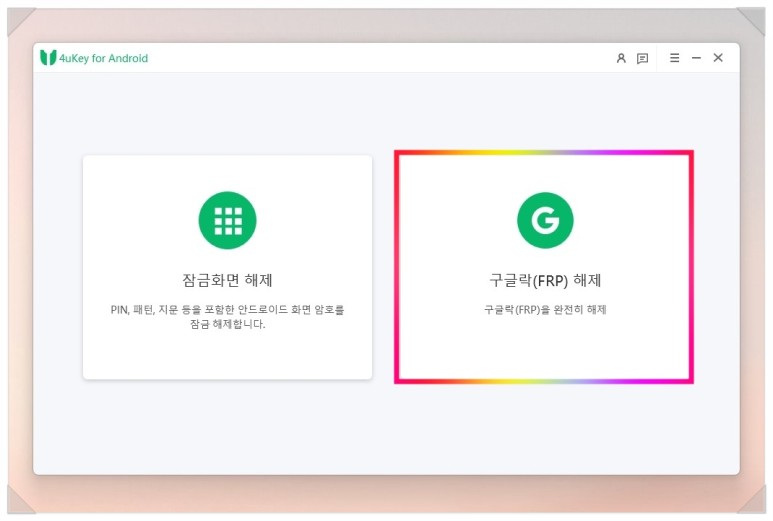
Task: Select 구글락(FRP) 해제 title text
Action: tap(545, 280)
